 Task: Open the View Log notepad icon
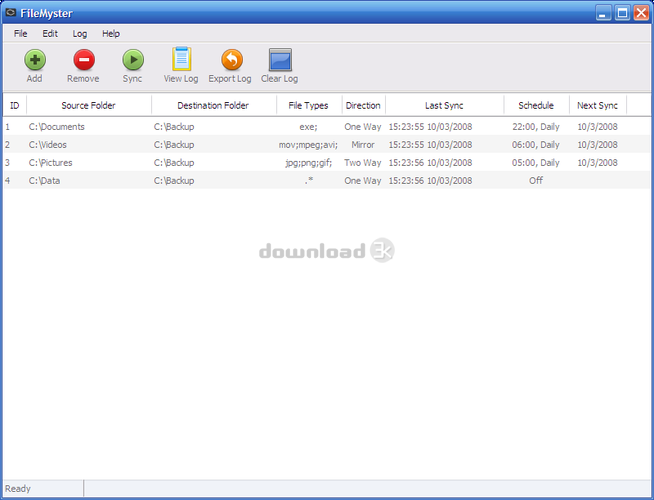coord(181,59)
